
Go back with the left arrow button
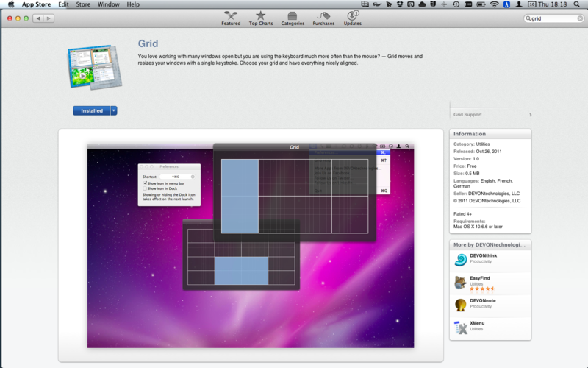(38, 18)
